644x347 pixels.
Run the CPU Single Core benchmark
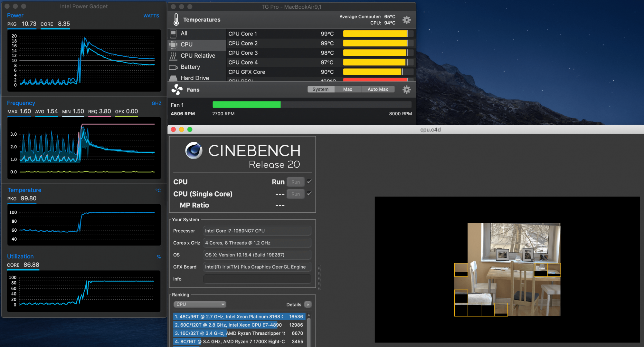295,194
